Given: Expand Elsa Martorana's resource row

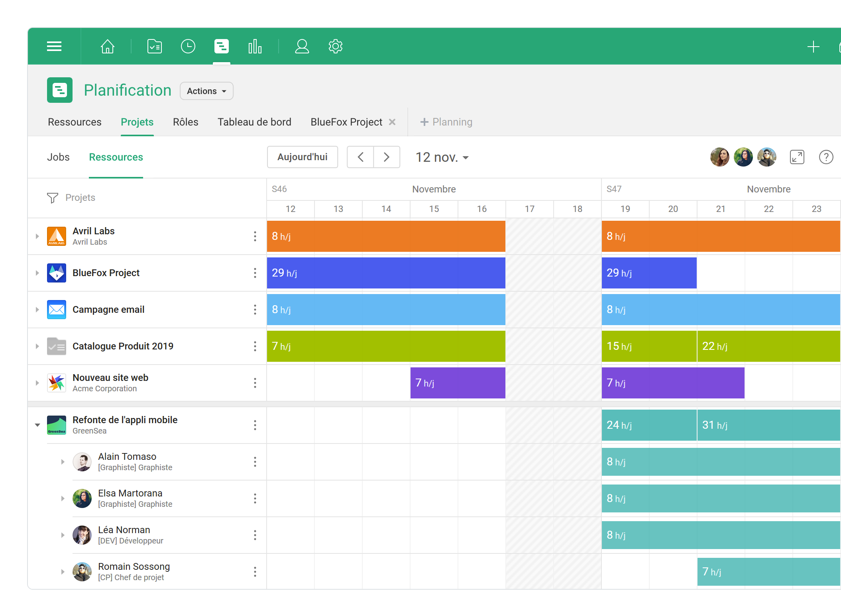Looking at the screenshot, I should [63, 498].
